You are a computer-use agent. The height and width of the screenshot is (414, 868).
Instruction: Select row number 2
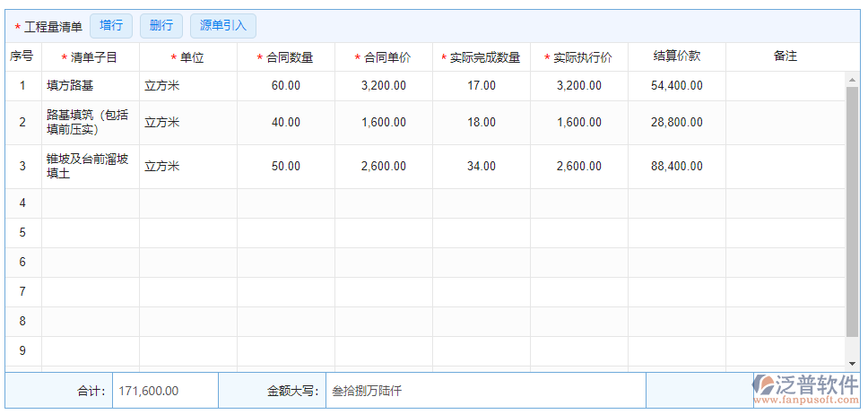click(x=22, y=122)
